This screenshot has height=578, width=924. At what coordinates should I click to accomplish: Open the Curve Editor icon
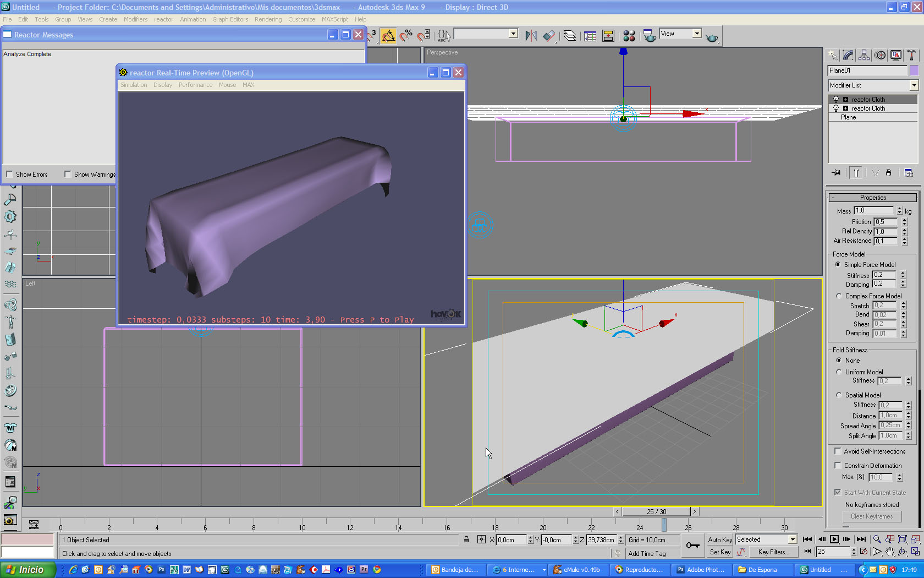tap(590, 36)
